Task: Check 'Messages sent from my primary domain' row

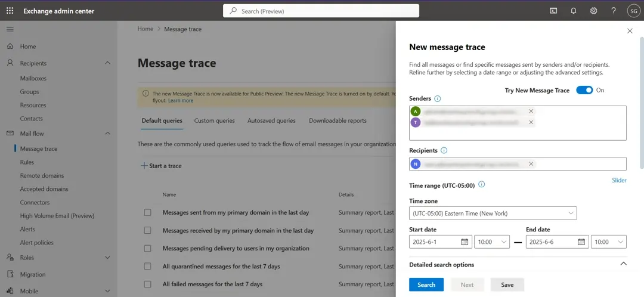Action: tap(147, 212)
